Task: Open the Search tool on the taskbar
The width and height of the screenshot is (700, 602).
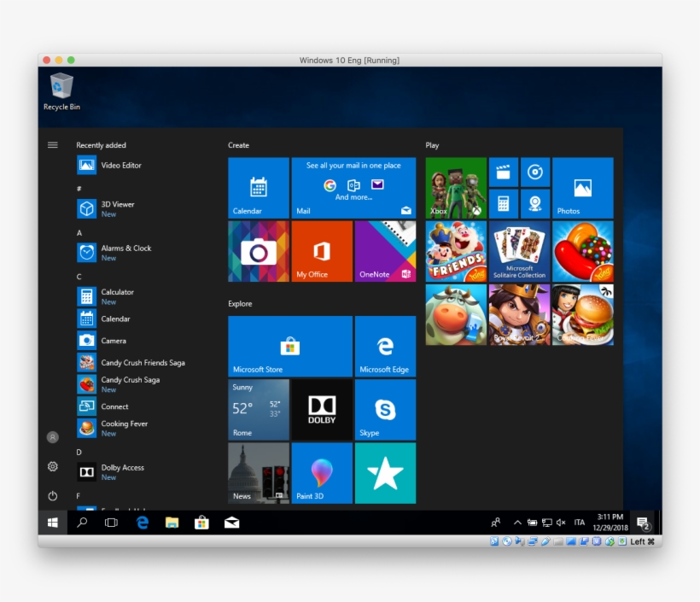Action: 80,522
